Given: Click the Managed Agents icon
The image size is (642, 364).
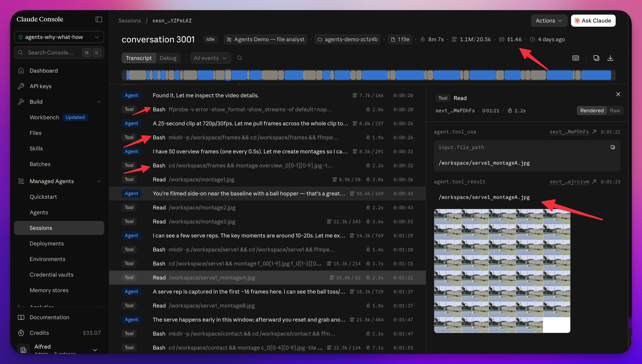Looking at the screenshot, I should pos(21,181).
